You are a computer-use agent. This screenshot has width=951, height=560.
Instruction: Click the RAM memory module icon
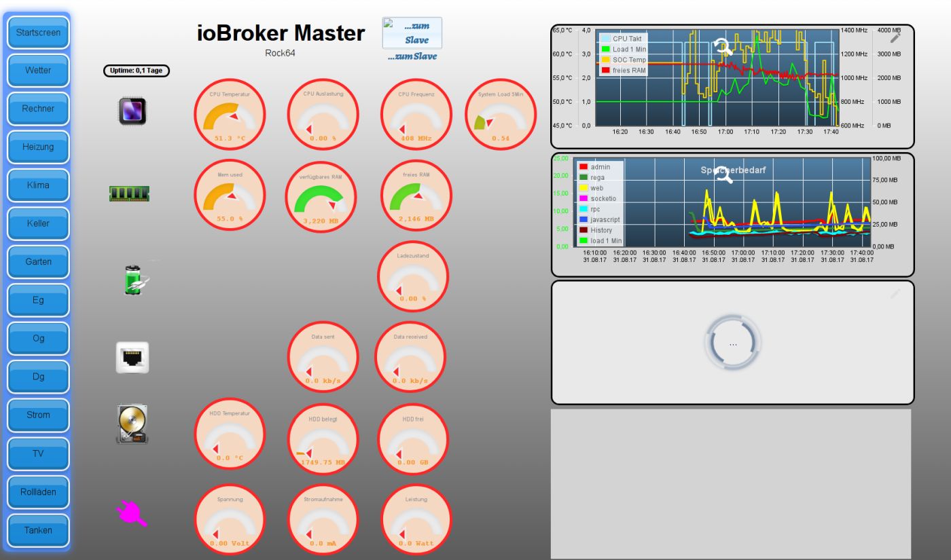pos(129,194)
